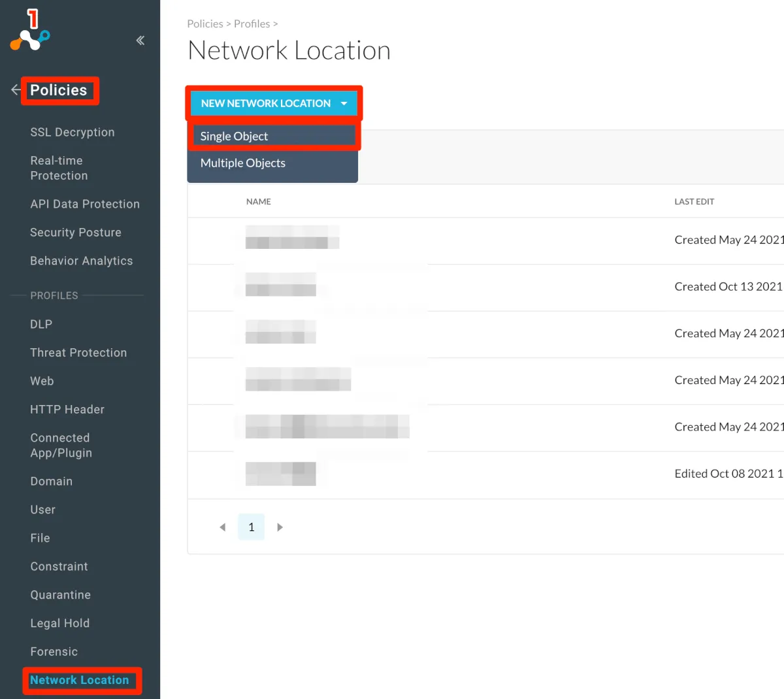The width and height of the screenshot is (784, 699).
Task: Open Behavior Analytics section
Action: (81, 261)
